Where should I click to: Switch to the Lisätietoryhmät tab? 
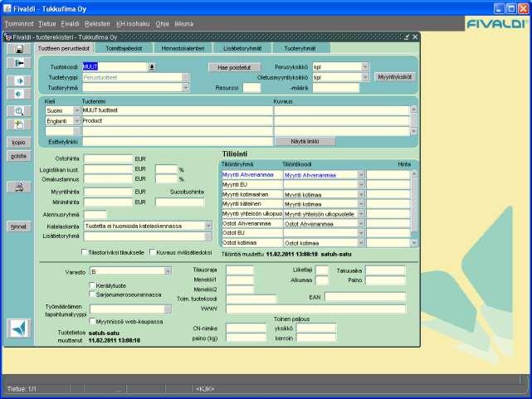tap(242, 48)
